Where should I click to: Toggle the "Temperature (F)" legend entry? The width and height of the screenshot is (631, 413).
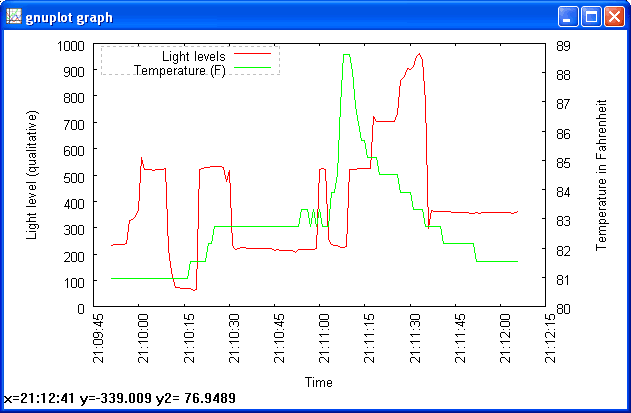pos(180,69)
